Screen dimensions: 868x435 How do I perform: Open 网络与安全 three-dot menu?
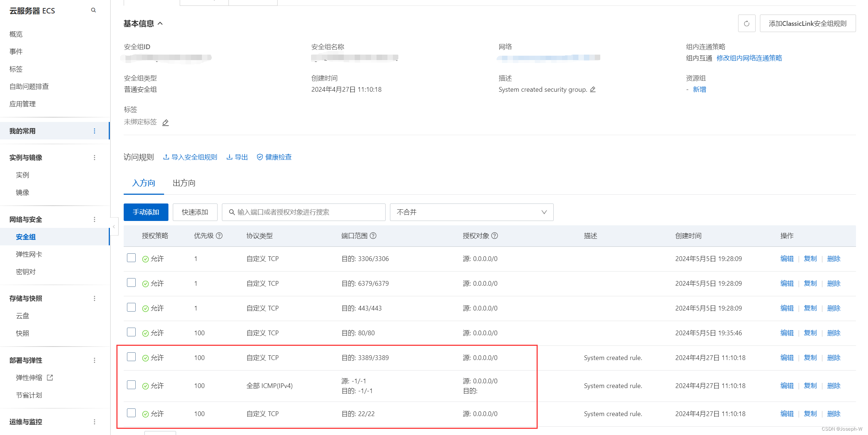[x=95, y=219]
